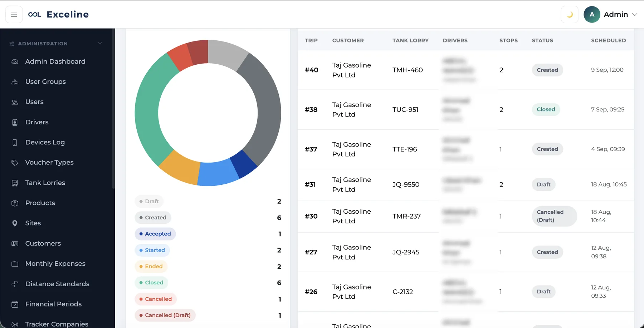Click the Administration sliders icon

tap(12, 44)
